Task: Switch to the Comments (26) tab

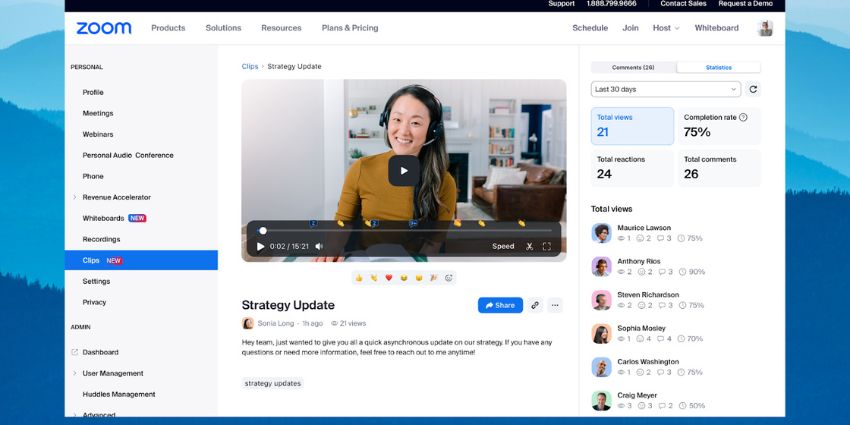Action: pyautogui.click(x=633, y=67)
